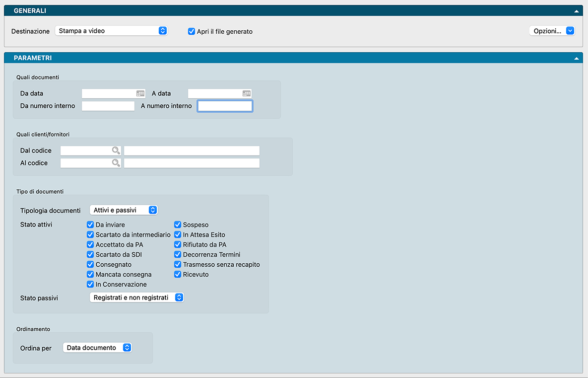
Task: Open the Destinazione dropdown
Action: click(111, 31)
